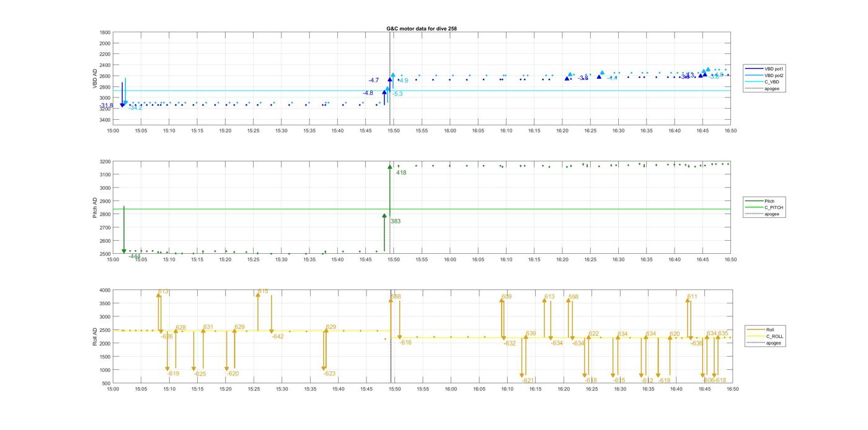Click the '1800' tick on VBD y-axis
The height and width of the screenshot is (430, 868).
point(105,32)
